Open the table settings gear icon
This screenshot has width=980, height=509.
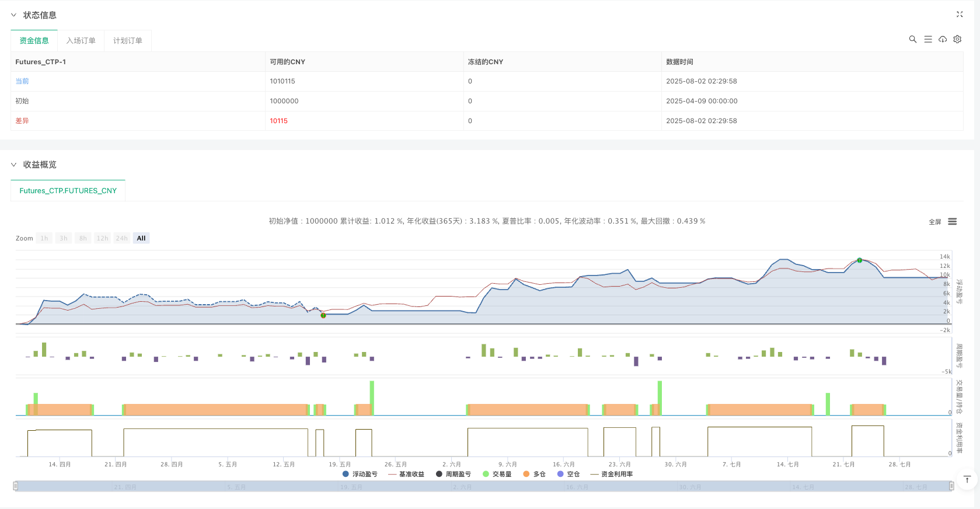957,39
